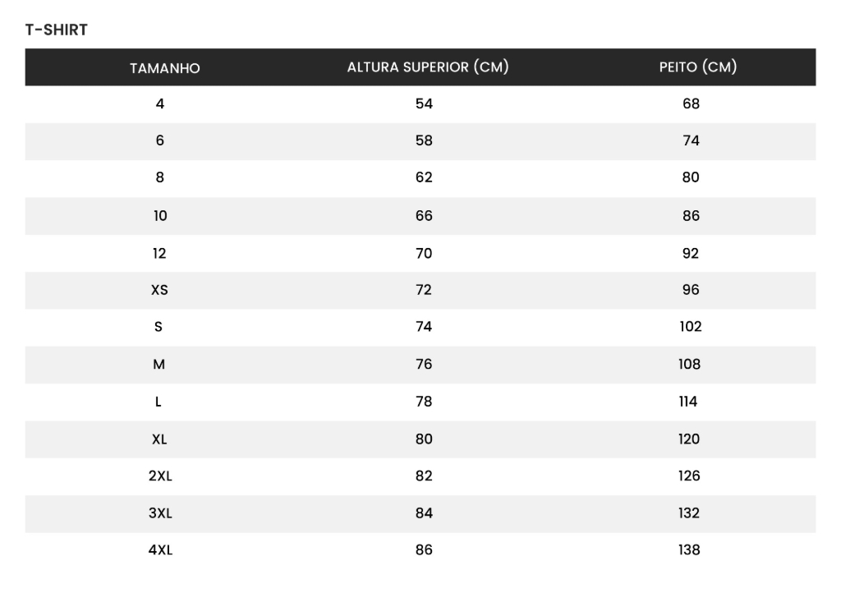Screen dimensions: 841x616
Task: Click size 8 in the Tamanho column
Action: pos(160,178)
